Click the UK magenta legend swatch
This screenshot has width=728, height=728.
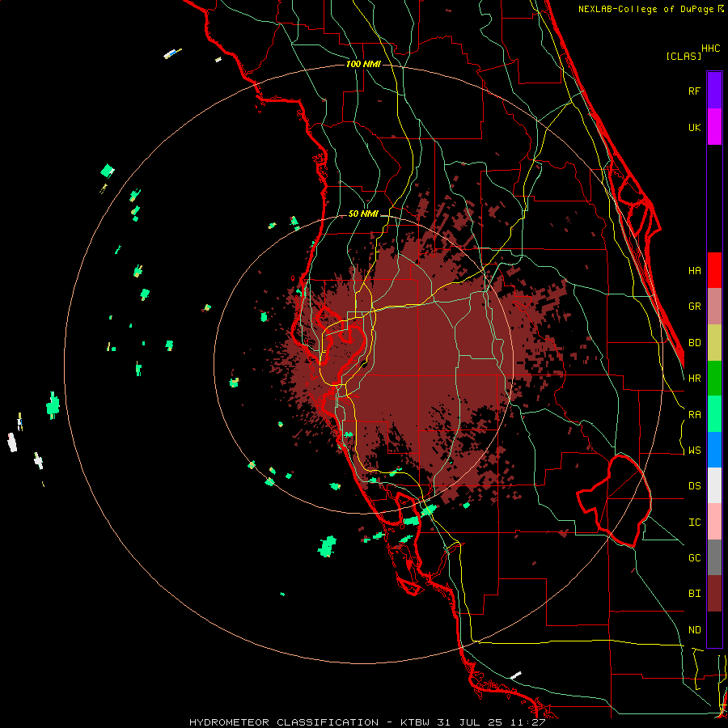[x=714, y=127]
